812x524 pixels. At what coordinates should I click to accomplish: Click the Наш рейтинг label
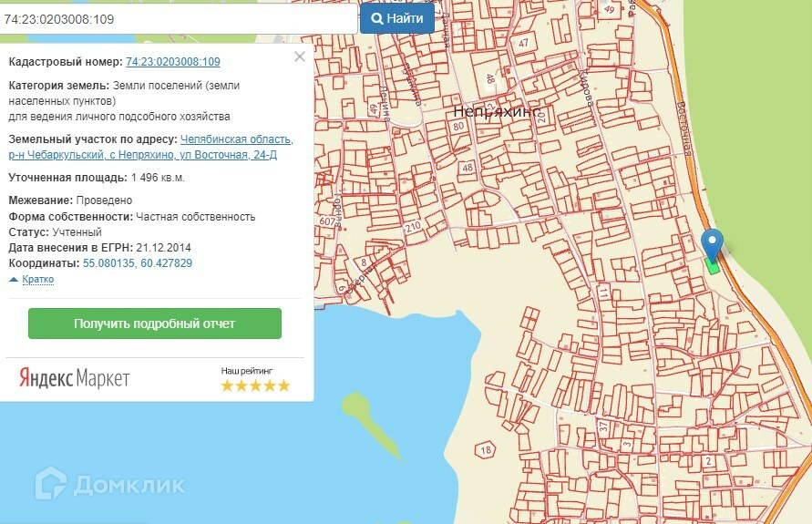(x=246, y=371)
